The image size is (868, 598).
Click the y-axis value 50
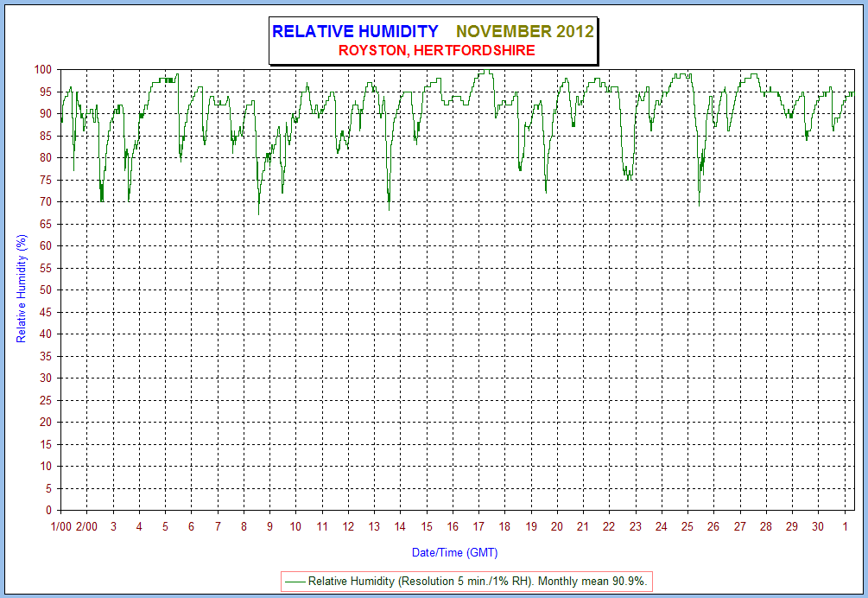(46, 290)
